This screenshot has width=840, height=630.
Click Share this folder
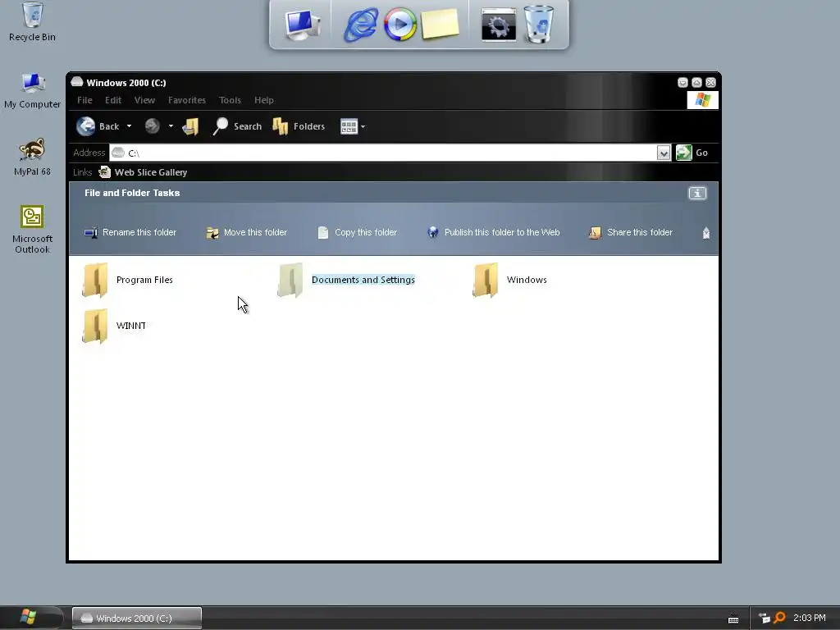(x=631, y=232)
